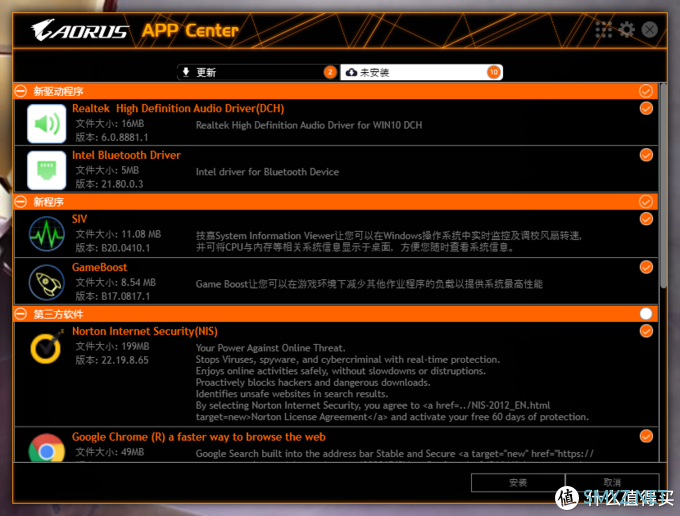Select the SIV title text
Image resolution: width=680 pixels, height=516 pixels.
click(x=79, y=219)
